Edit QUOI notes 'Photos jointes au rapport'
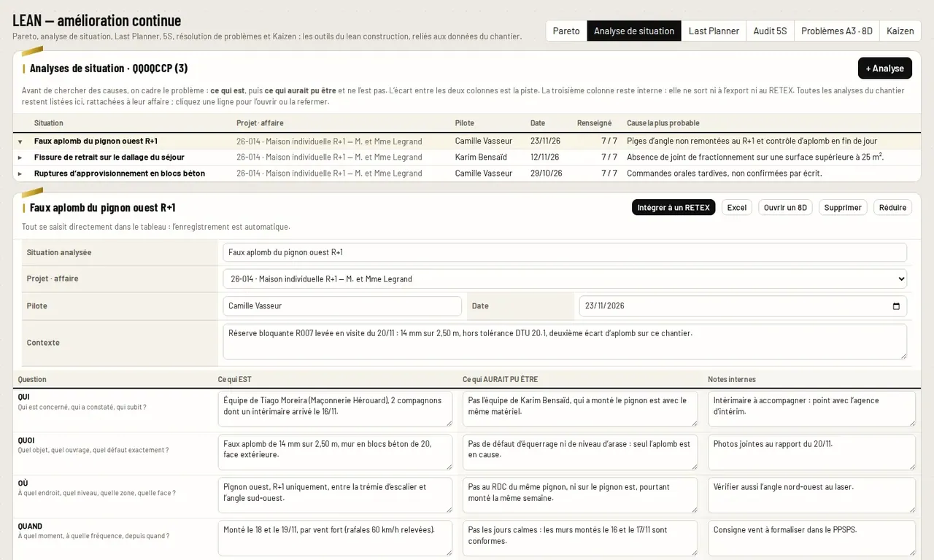This screenshot has width=934, height=560. point(811,452)
